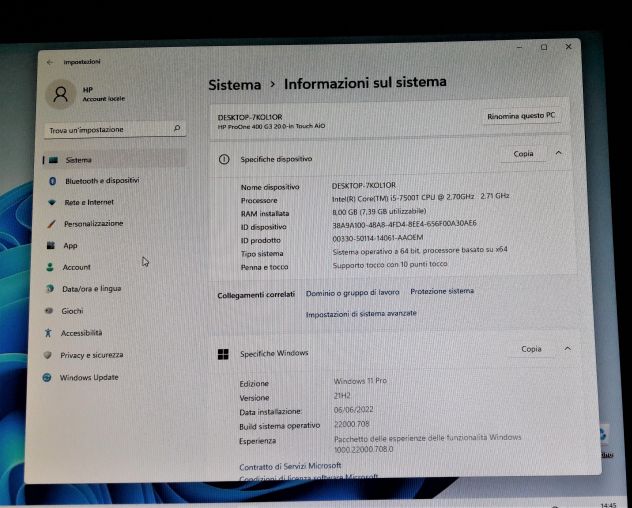Open Impostazioni di sistema avanzate
Viewport: 632px width, 508px height.
[361, 313]
